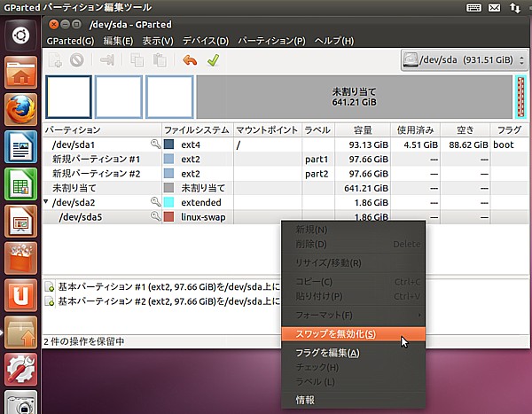Choose スワップを無効化(S) in context menu
This screenshot has width=532, height=414.
(353, 334)
